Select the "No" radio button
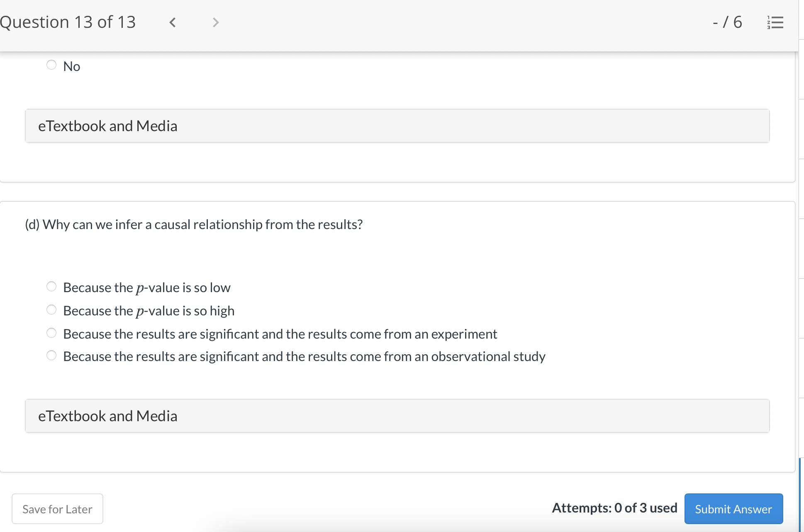 (x=51, y=65)
